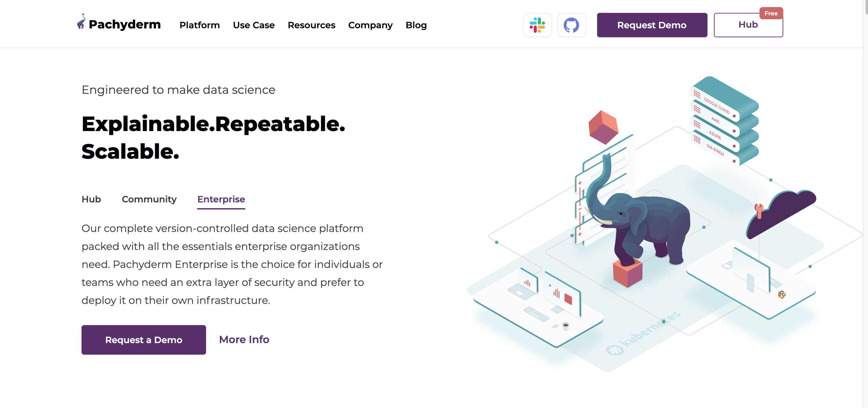Navigate to the Blog page
The image size is (868, 408).
pyautogui.click(x=416, y=25)
